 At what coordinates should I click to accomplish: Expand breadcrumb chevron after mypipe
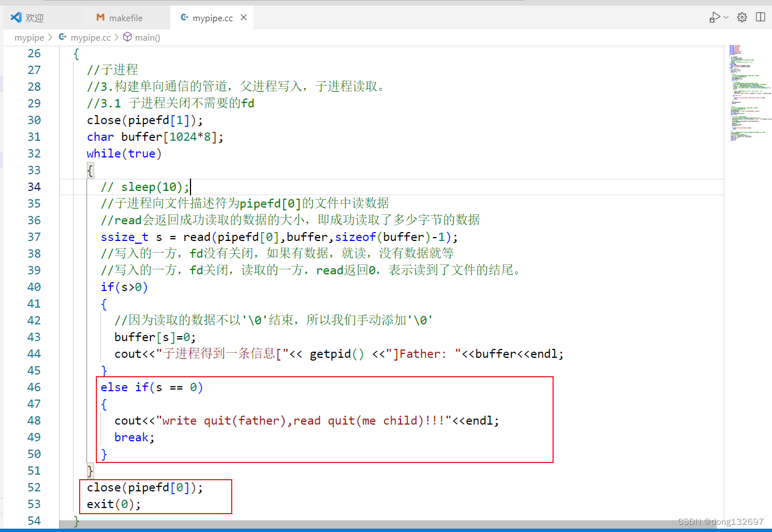coord(50,37)
